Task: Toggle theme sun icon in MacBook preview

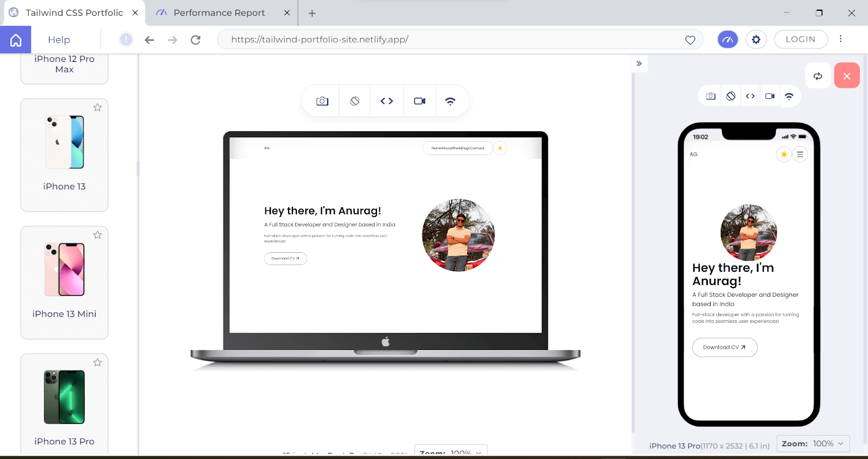Action: (500, 148)
